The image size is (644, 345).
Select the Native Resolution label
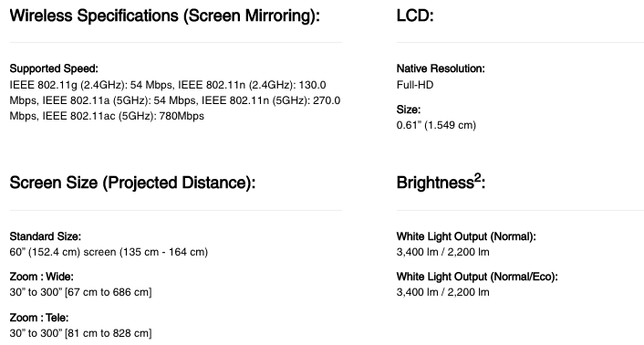(441, 68)
